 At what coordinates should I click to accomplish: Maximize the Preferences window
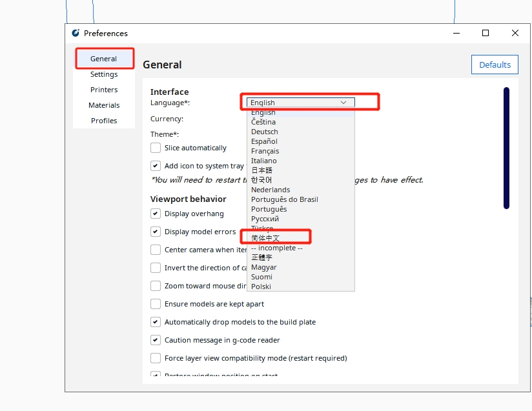click(486, 34)
